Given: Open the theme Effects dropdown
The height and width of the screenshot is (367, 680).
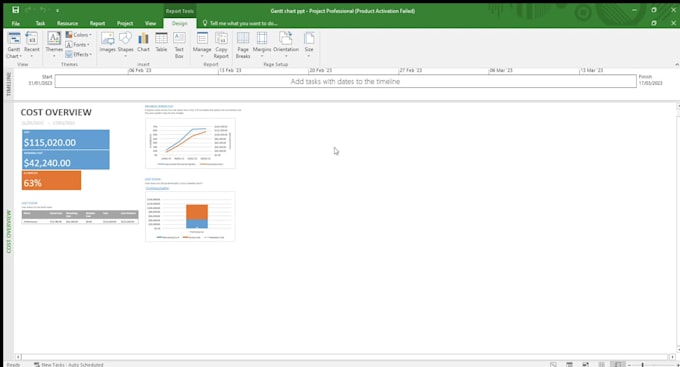Looking at the screenshot, I should click(78, 55).
